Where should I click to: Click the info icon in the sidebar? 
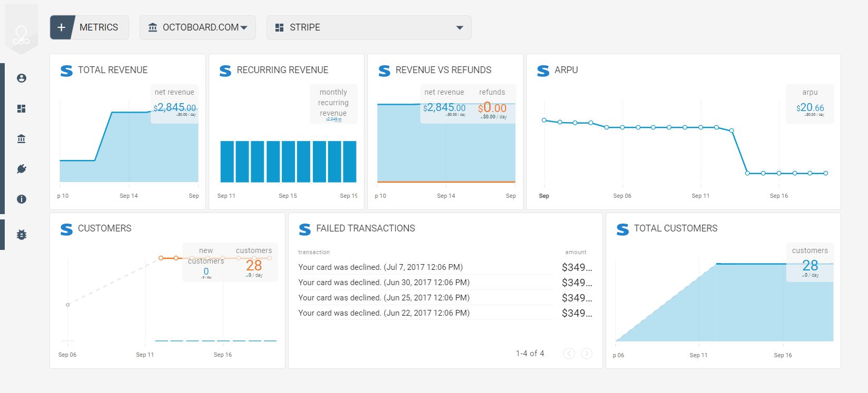point(22,199)
